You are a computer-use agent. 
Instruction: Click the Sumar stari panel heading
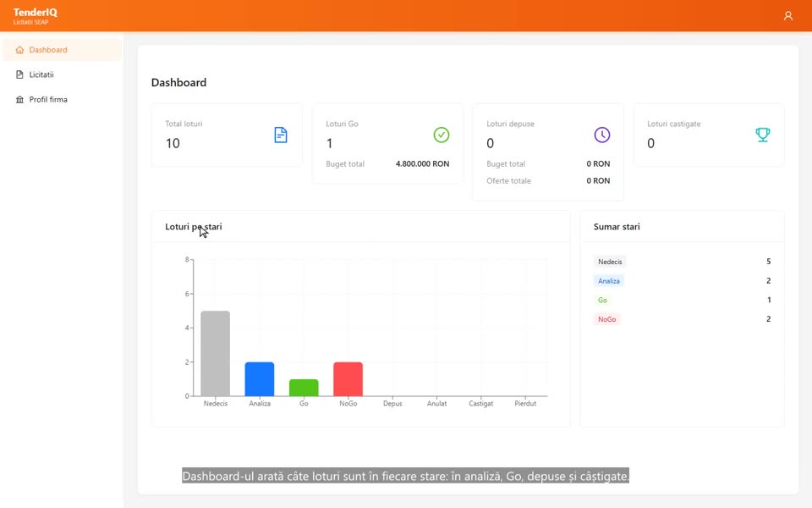click(617, 227)
